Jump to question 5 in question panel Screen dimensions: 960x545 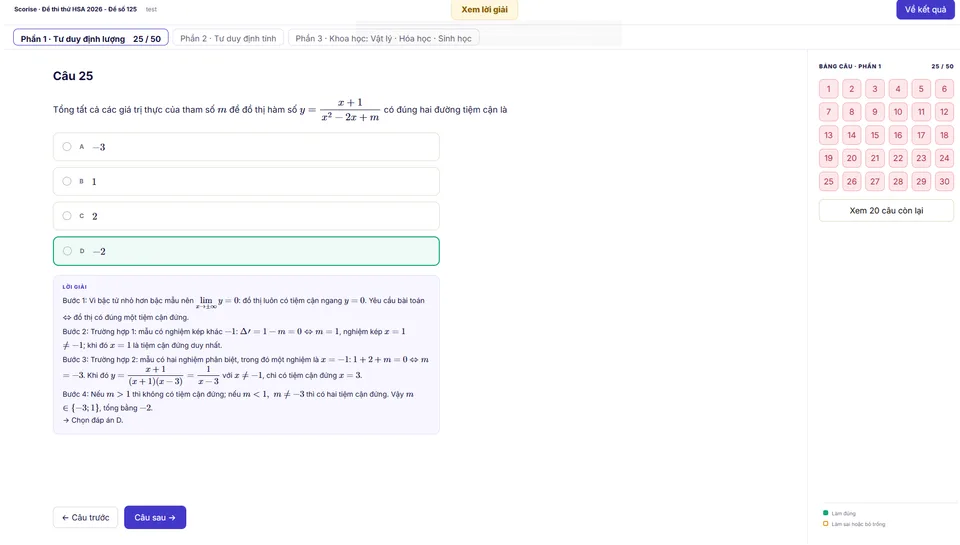tap(921, 89)
